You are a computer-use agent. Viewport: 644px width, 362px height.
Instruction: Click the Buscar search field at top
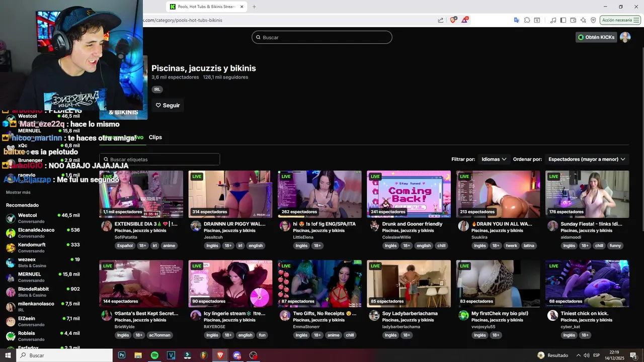(322, 37)
